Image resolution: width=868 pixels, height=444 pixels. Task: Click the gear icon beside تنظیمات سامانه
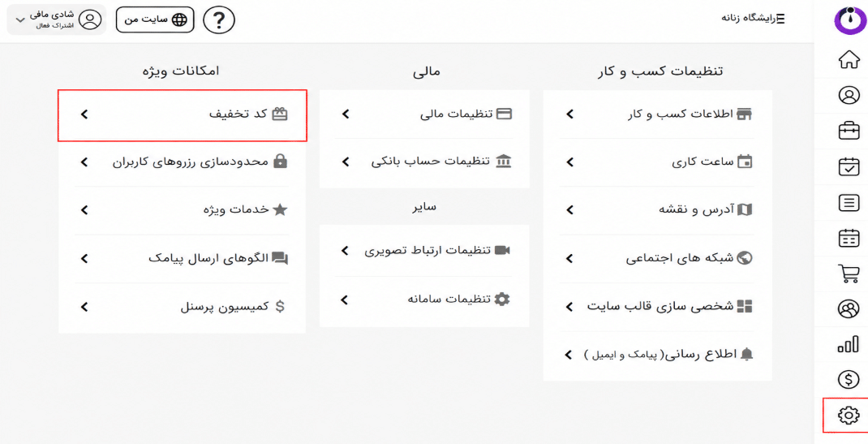coord(502,300)
